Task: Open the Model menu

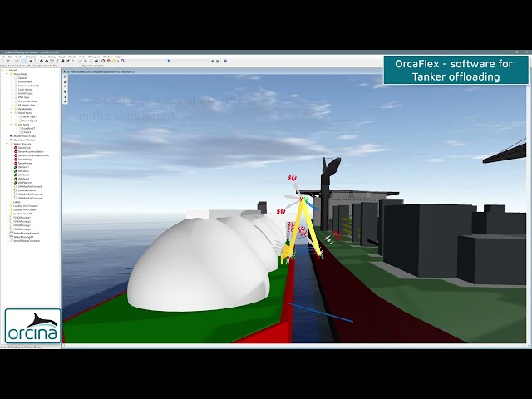Action: (18, 57)
